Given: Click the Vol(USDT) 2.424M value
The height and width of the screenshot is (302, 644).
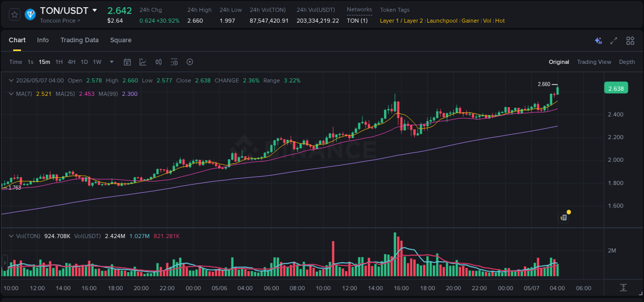Looking at the screenshot, I should point(115,236).
